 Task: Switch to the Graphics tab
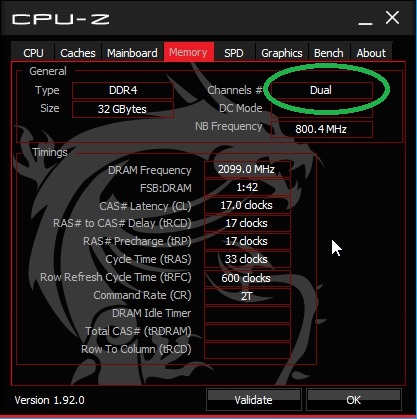pyautogui.click(x=282, y=53)
